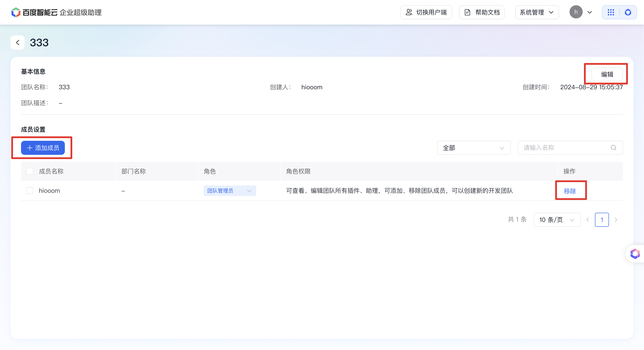Click the page title 333
644x350 pixels.
[x=39, y=43]
